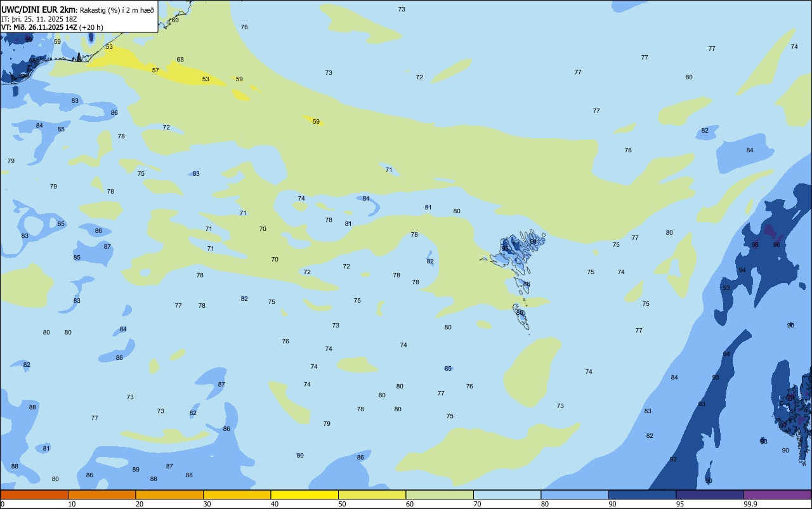Click the map humidity value '89'
Viewport: 812px width, 509px height.
coord(136,470)
